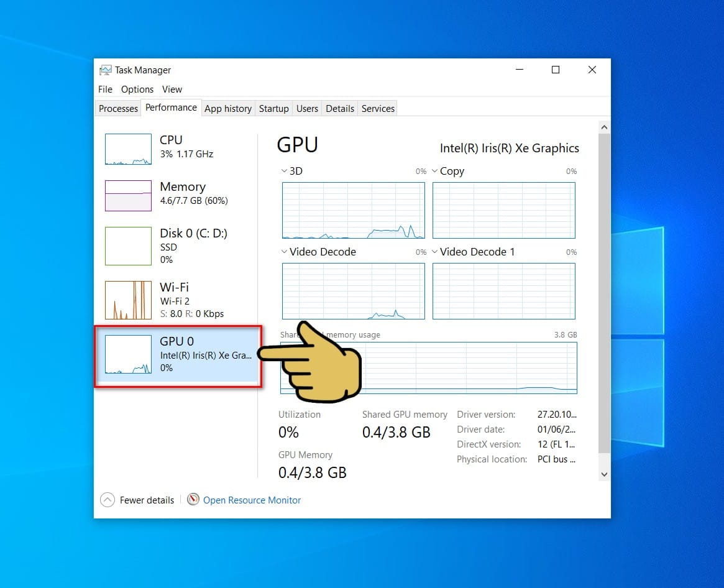724x588 pixels.
Task: Click the Shared GPU memory value 0.4/3.8 GB
Action: 396,433
